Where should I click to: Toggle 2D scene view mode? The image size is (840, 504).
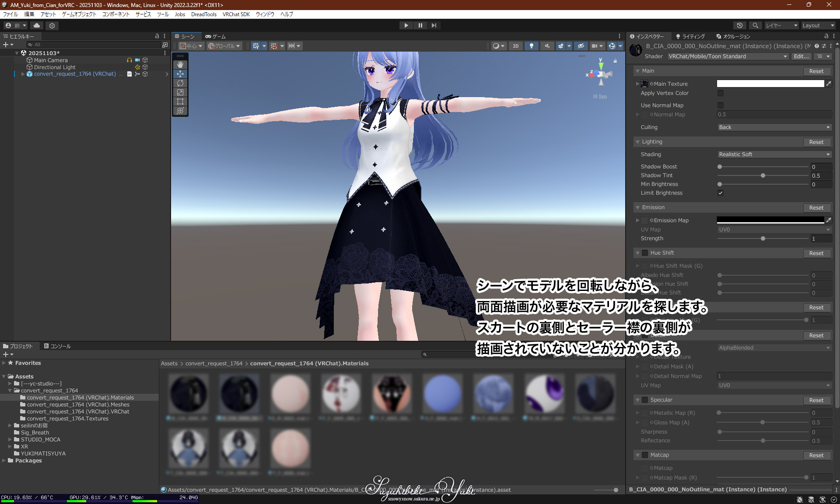[x=516, y=46]
